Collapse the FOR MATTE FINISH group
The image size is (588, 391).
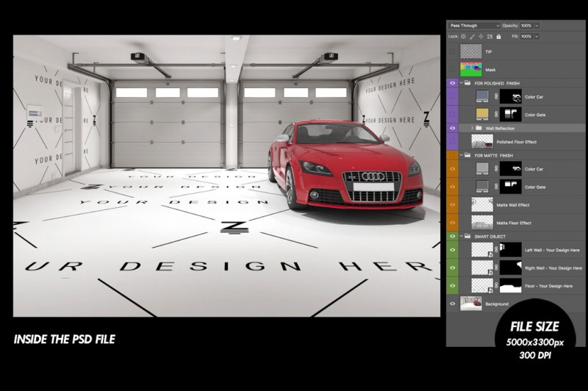(x=462, y=155)
